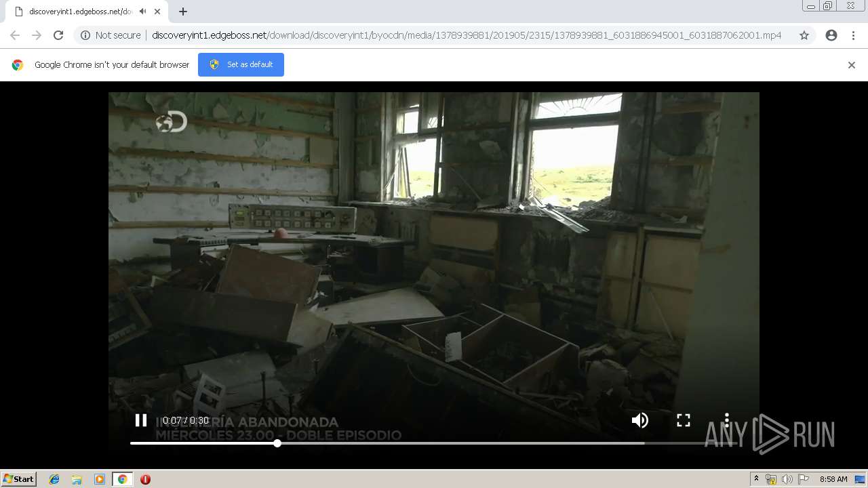This screenshot has width=868, height=488.
Task: Select Chrome in the taskbar
Action: [122, 479]
